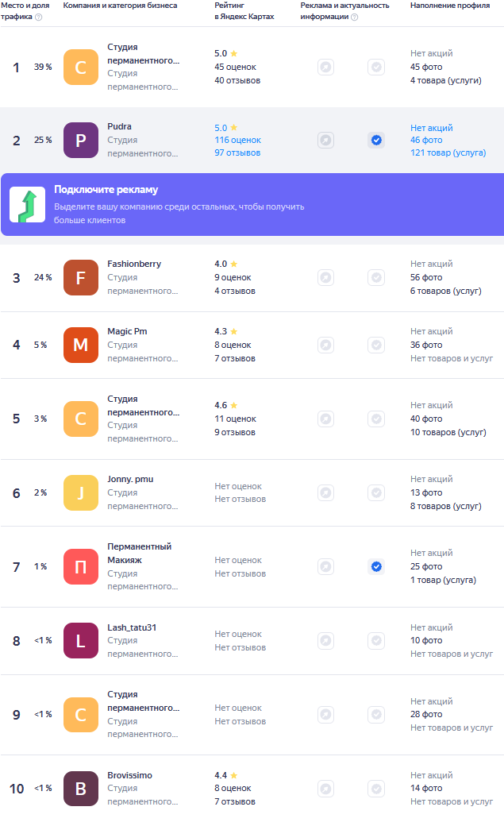504x826 pixels.
Task: Click the green arrow icon in the ad banner
Action: click(28, 205)
